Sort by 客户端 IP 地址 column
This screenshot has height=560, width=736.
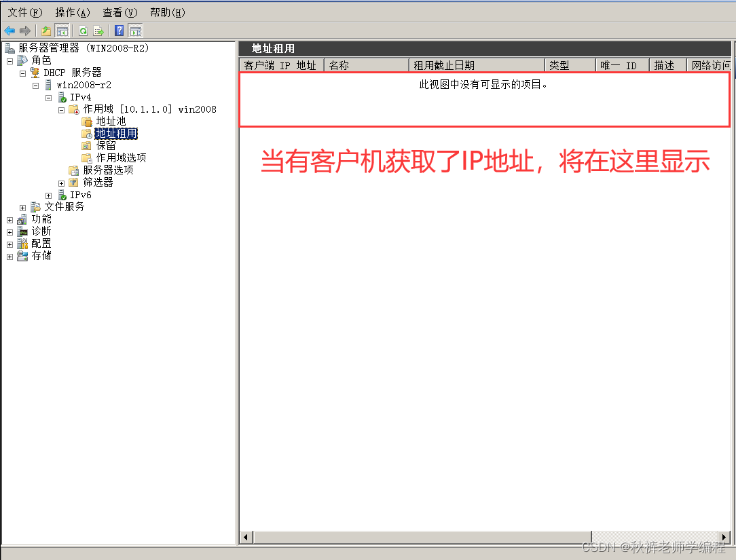(282, 65)
